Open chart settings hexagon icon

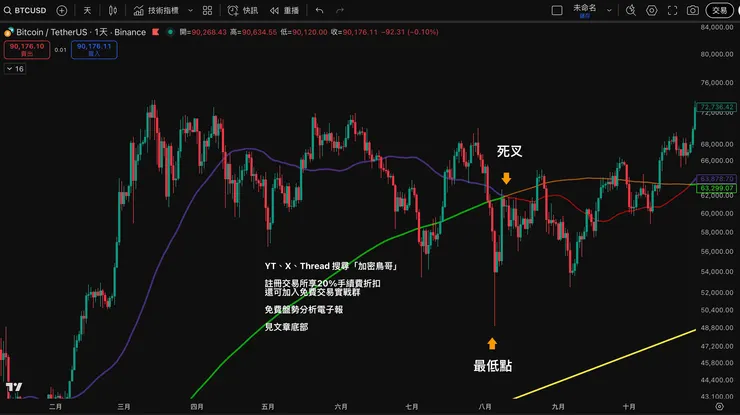click(651, 10)
